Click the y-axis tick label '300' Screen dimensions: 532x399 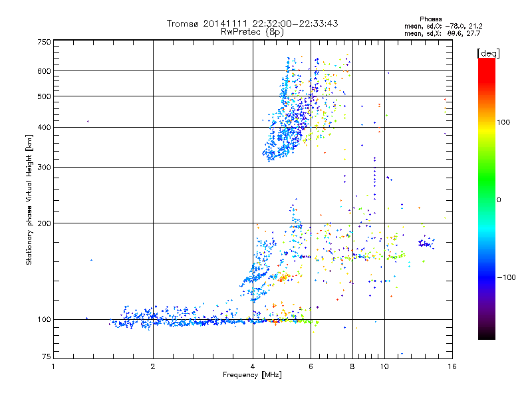[44, 168]
